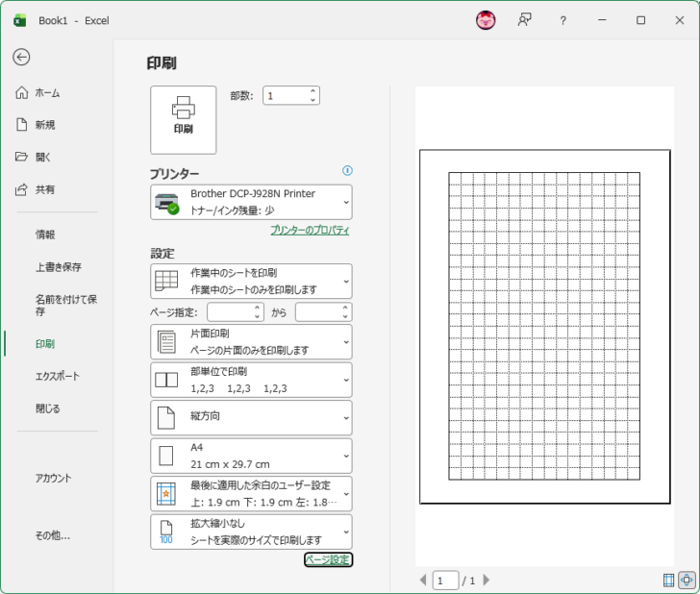This screenshot has height=594, width=700.
Task: Click the print preview page thumbnail
Action: (544, 327)
